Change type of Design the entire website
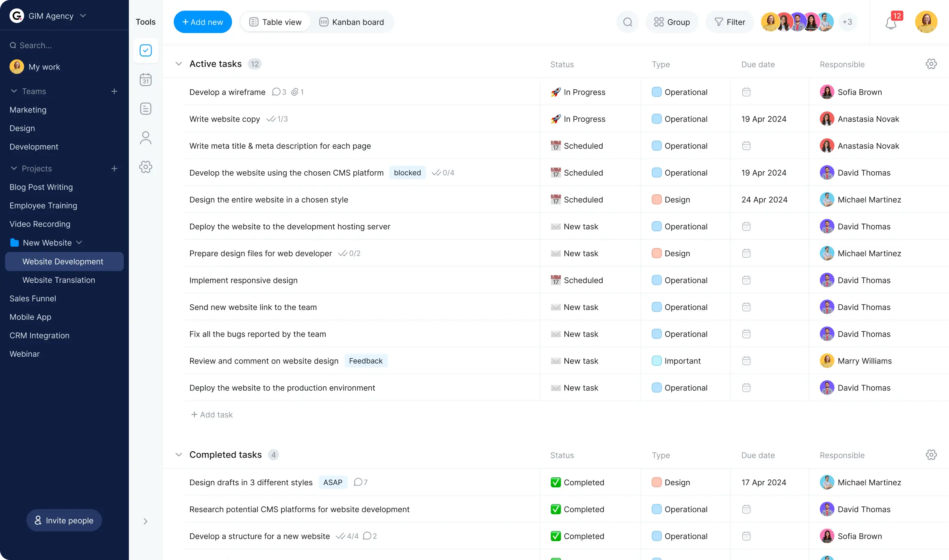This screenshot has width=949, height=560. (x=671, y=200)
